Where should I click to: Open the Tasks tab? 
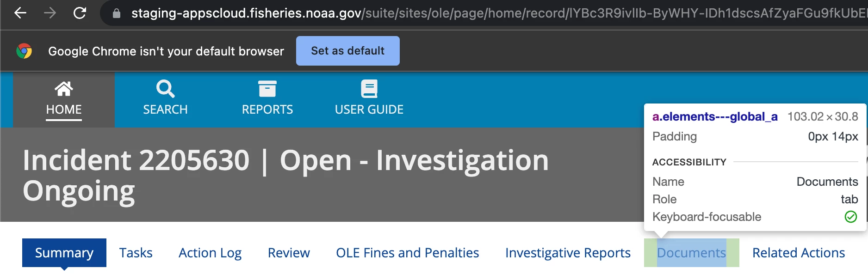click(x=136, y=253)
